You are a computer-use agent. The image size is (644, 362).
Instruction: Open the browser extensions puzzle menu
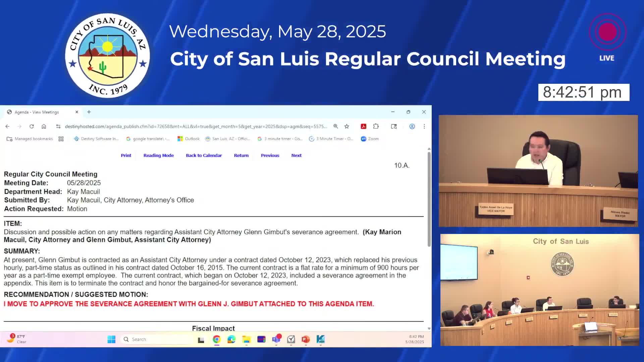coord(376,126)
